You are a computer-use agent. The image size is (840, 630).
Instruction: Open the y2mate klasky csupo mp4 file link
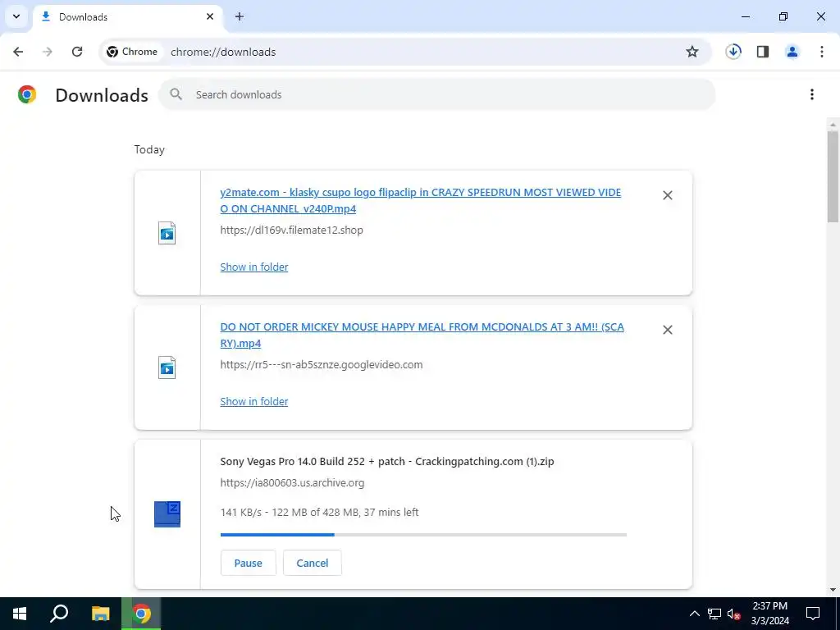(421, 200)
